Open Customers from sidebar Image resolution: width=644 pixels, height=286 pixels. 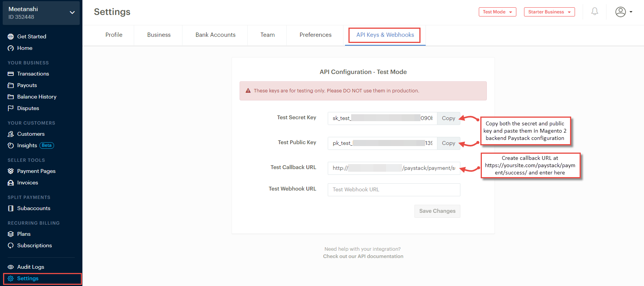click(31, 134)
